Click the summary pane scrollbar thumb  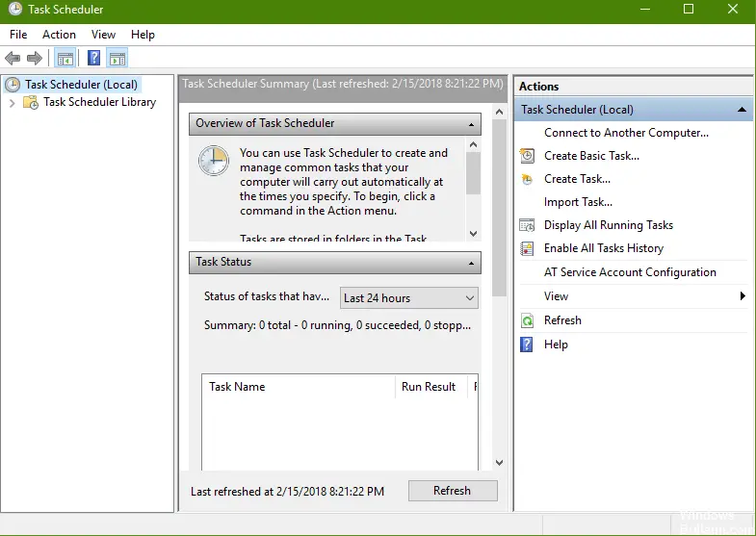(500, 208)
